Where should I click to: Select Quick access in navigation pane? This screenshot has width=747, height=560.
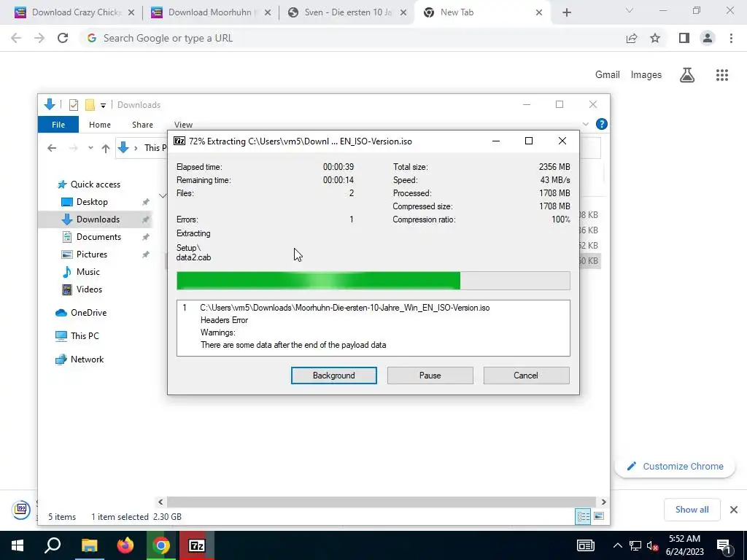(96, 184)
